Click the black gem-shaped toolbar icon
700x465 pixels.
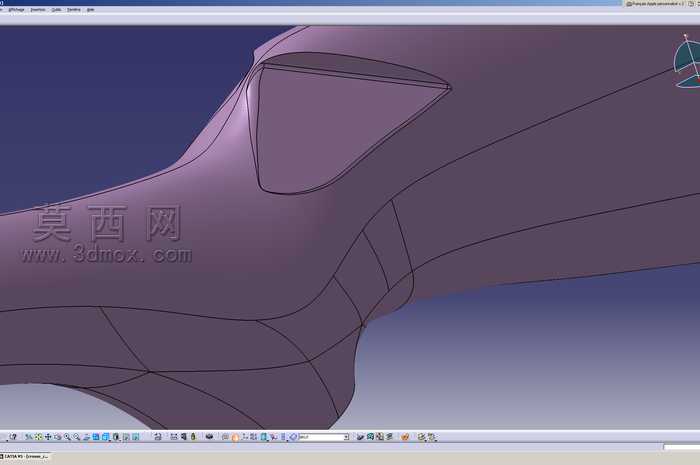point(208,437)
